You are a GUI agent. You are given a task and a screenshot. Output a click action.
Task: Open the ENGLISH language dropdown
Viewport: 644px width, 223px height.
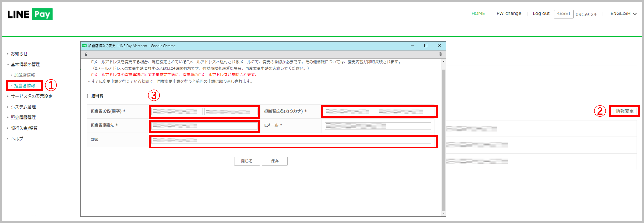623,13
